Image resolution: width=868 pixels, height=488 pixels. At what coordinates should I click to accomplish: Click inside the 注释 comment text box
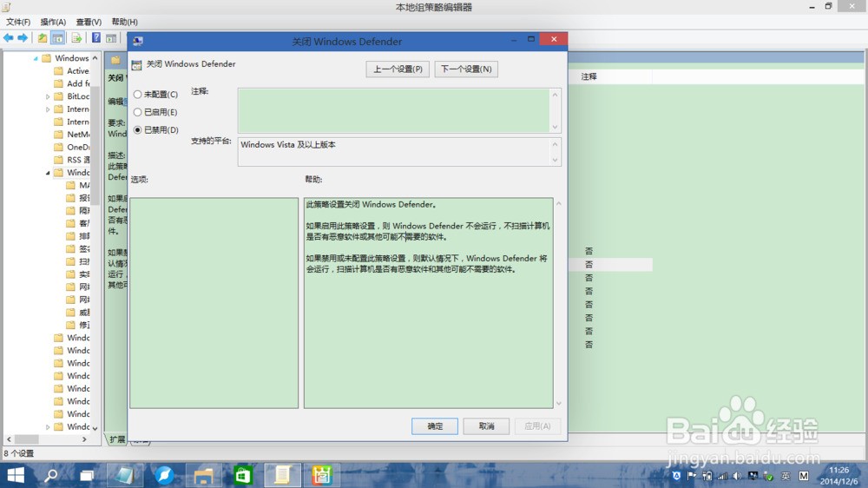tap(393, 110)
